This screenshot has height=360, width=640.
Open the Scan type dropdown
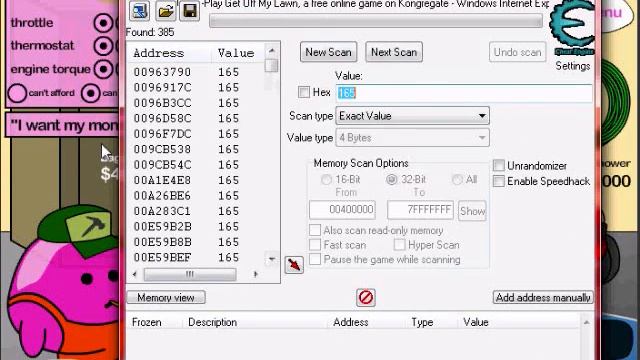[x=412, y=116]
